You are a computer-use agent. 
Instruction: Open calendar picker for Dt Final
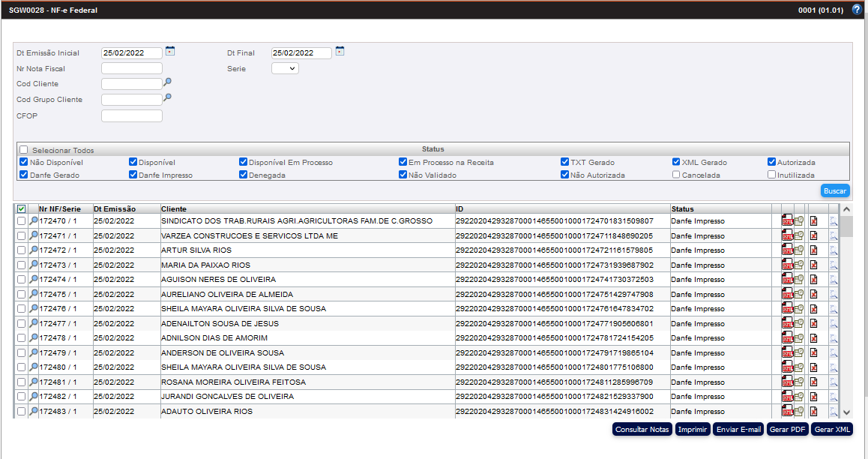point(340,51)
